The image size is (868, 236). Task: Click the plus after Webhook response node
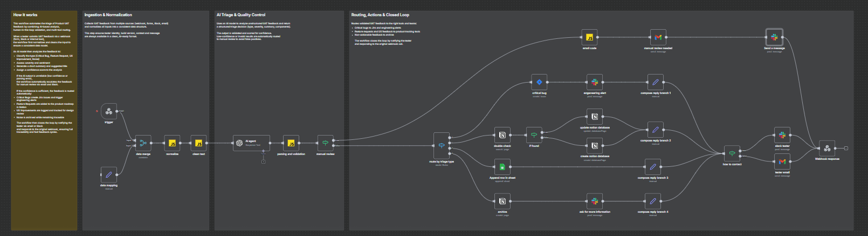click(846, 148)
